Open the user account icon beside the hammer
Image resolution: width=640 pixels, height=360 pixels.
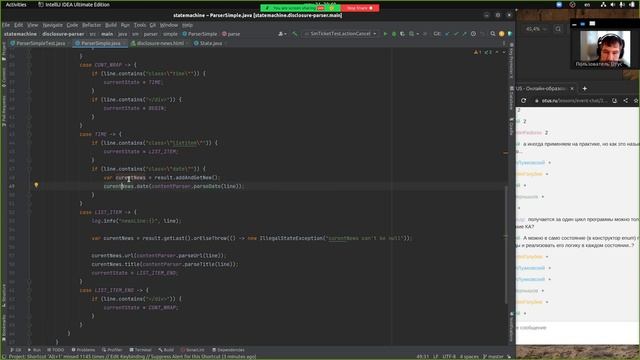point(282,34)
